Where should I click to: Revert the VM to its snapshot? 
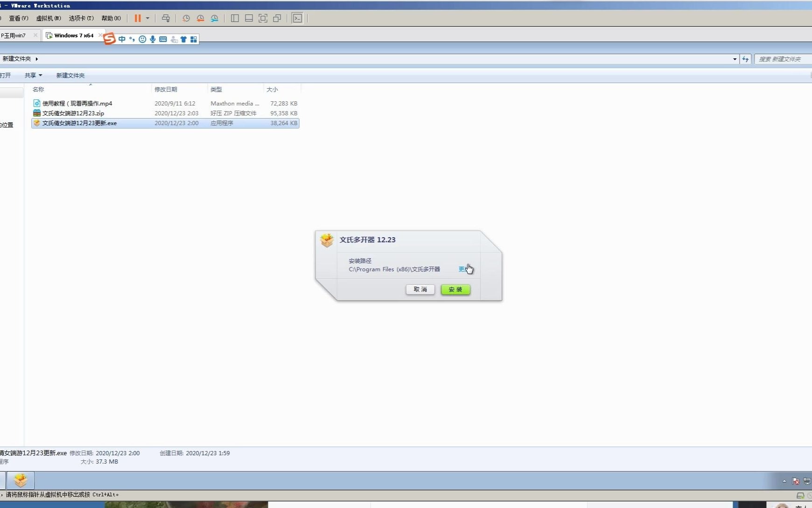(200, 18)
